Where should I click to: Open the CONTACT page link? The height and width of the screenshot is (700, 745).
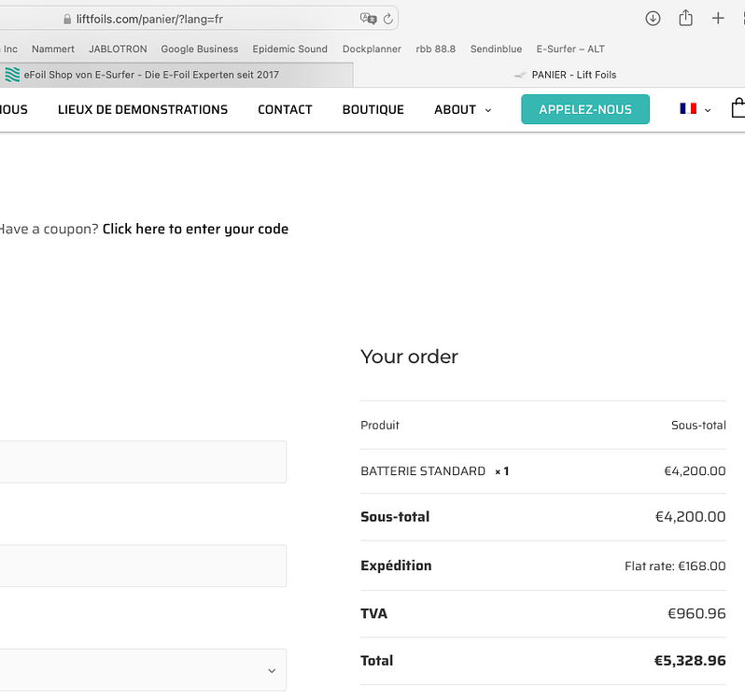285,109
